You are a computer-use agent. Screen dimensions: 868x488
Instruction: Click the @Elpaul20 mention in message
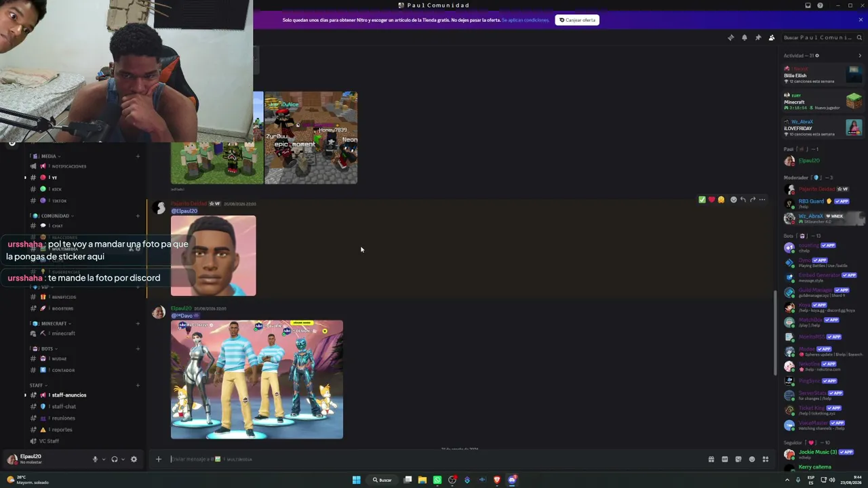tap(184, 211)
